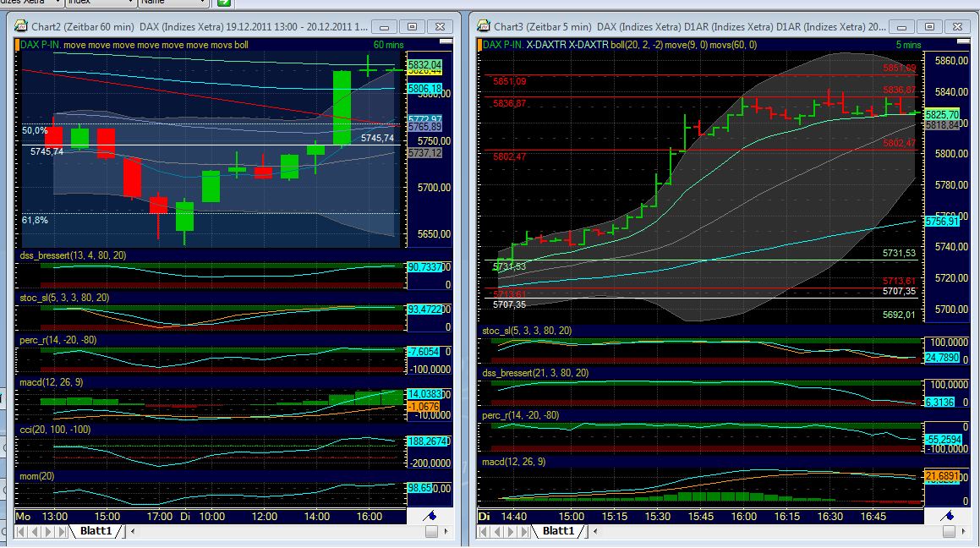Image resolution: width=980 pixels, height=548 pixels.
Task: Select the Blatt1 tab in Chart2
Action: point(98,532)
